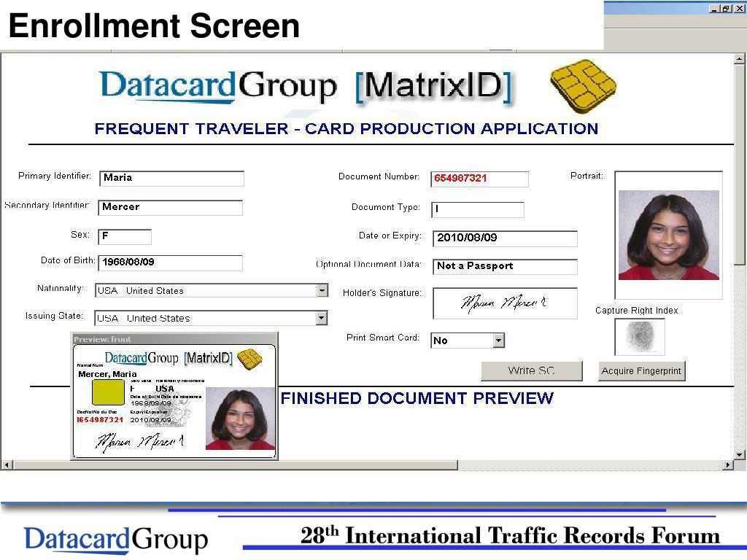Open the Print Smart Card dropdown
This screenshot has height=560, width=747.
[498, 341]
